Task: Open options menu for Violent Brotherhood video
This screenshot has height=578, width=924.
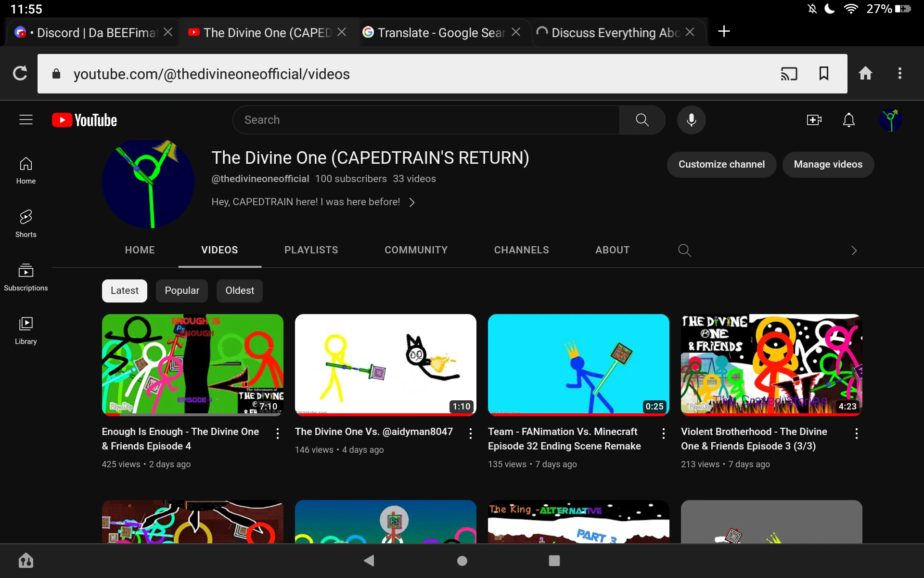Action: pyautogui.click(x=857, y=433)
